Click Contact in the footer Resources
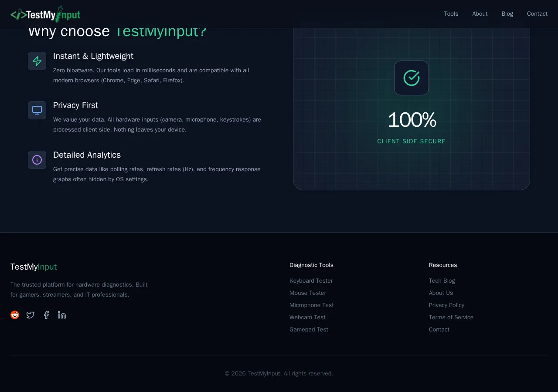 pos(439,330)
